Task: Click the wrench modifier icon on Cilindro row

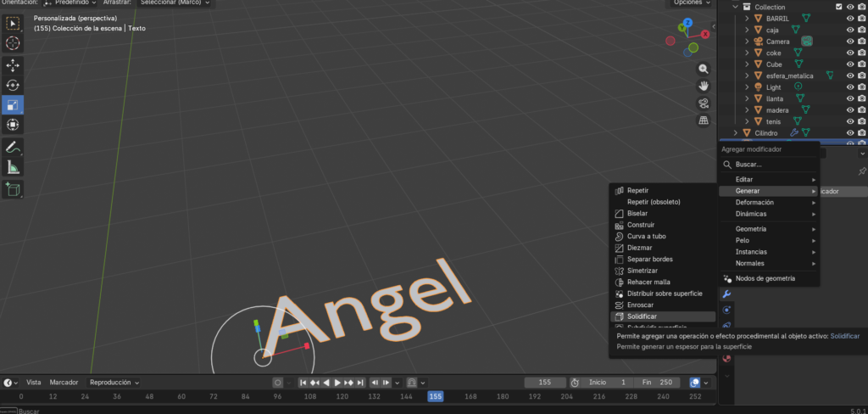Action: pos(793,133)
